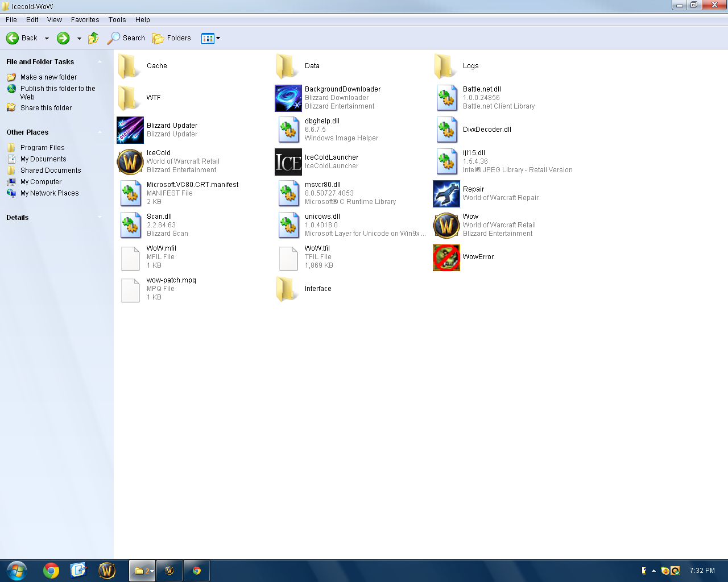The image size is (728, 582).
Task: Click the Blizzard Updater icon
Action: (x=130, y=130)
